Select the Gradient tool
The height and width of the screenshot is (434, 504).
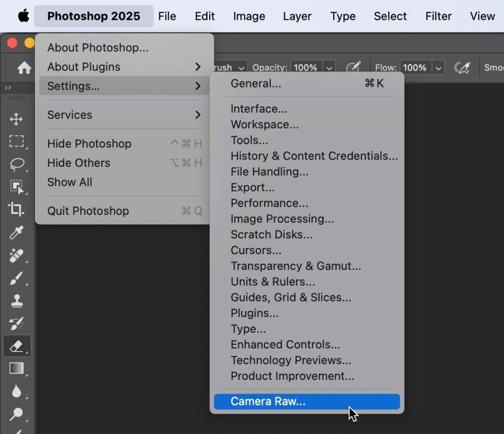click(17, 369)
